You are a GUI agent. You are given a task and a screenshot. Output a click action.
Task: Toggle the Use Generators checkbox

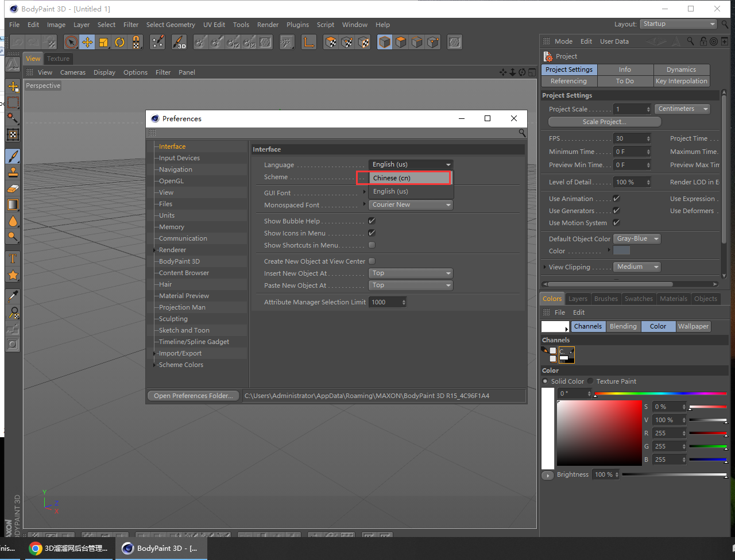(x=616, y=211)
